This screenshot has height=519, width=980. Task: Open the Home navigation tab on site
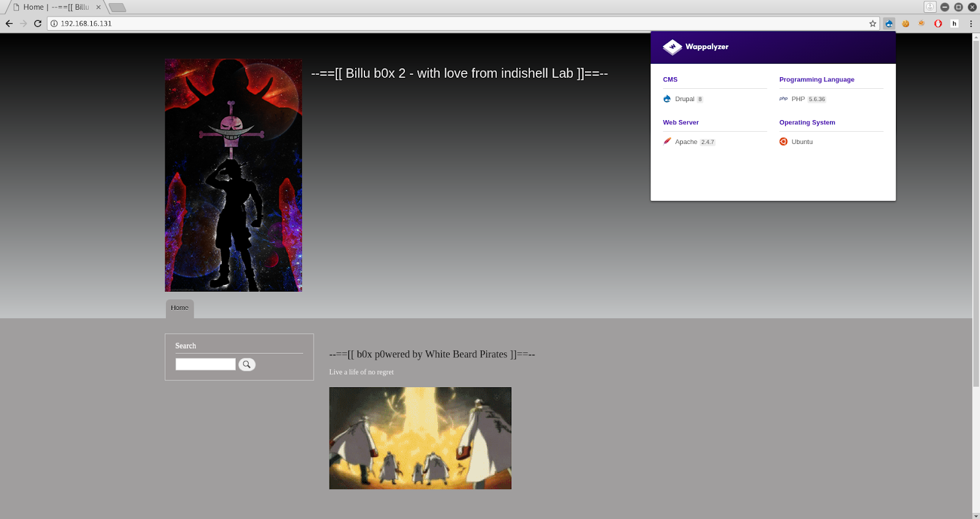[x=179, y=308]
